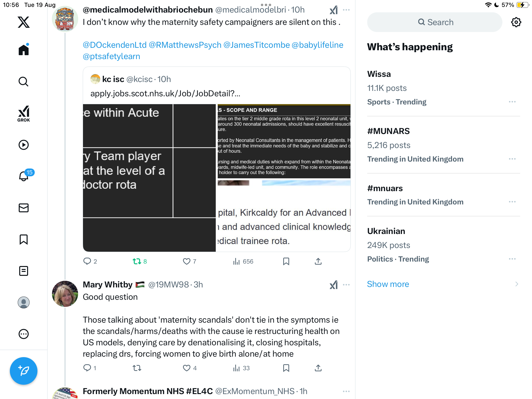This screenshot has width=532, height=399.
Task: Open the @JamesTitcombe mention link
Action: click(x=256, y=45)
